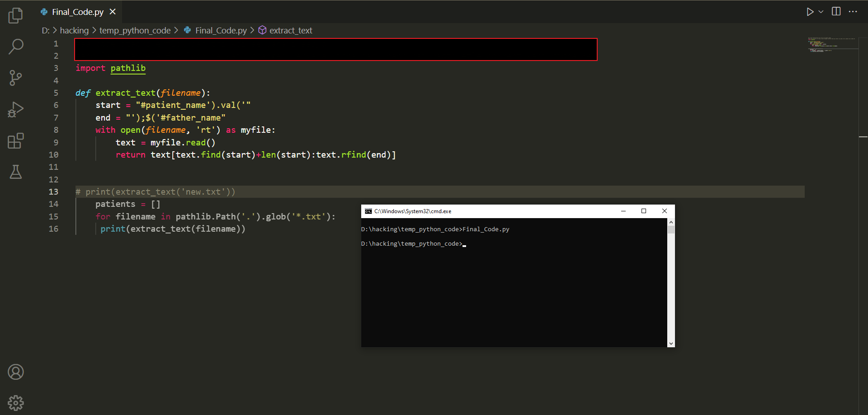Open the Extensions view

tap(15, 140)
